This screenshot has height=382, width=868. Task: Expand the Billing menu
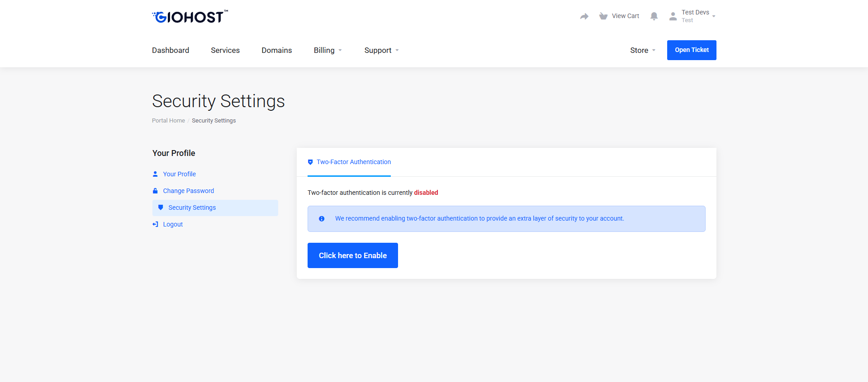[328, 50]
